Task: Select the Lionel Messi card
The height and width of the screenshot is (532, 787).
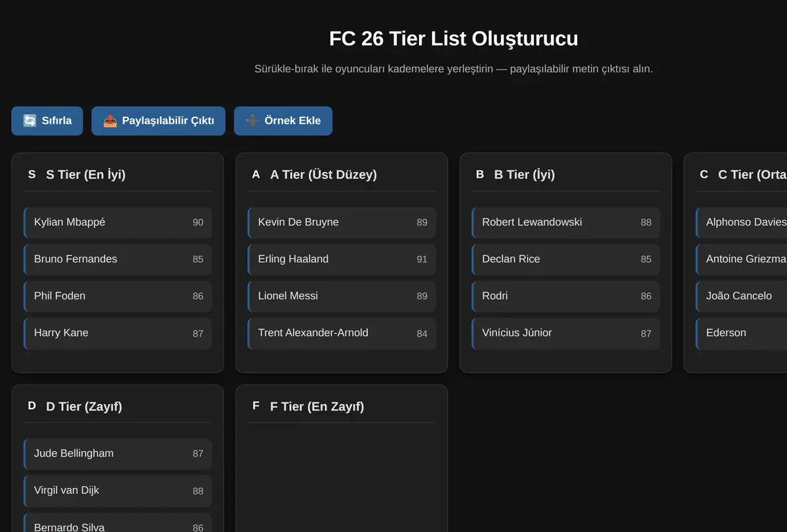Action: [x=342, y=296]
